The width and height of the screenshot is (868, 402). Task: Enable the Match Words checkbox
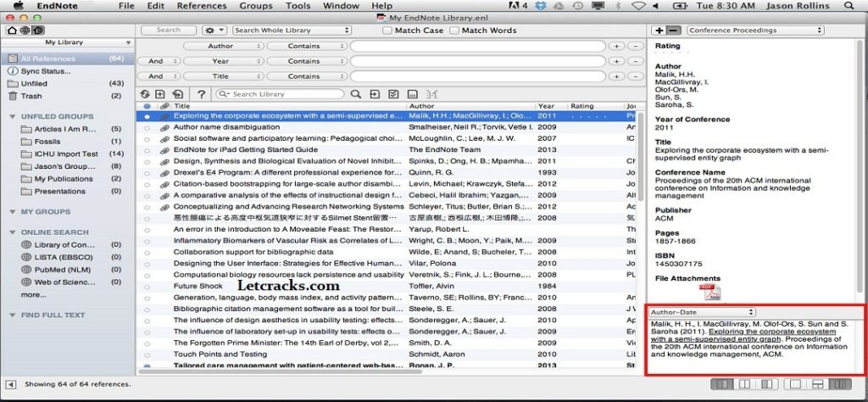(454, 31)
